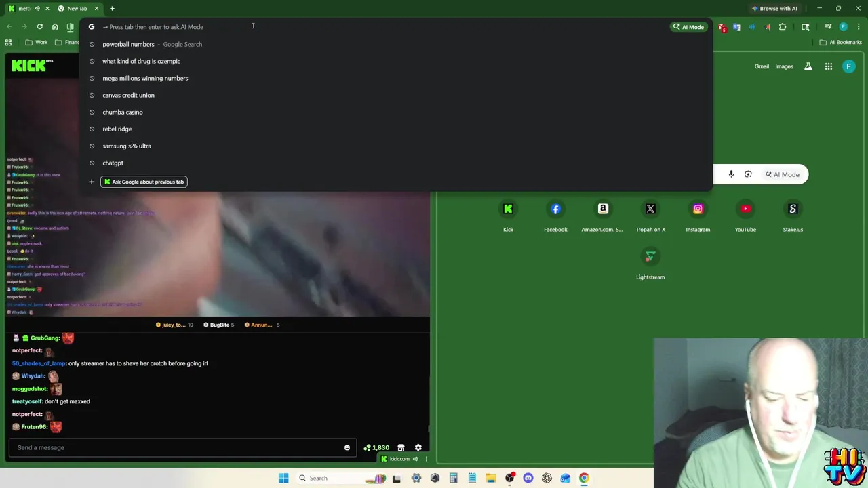868x488 pixels.
Task: Open the media controls music icon
Action: 828,27
